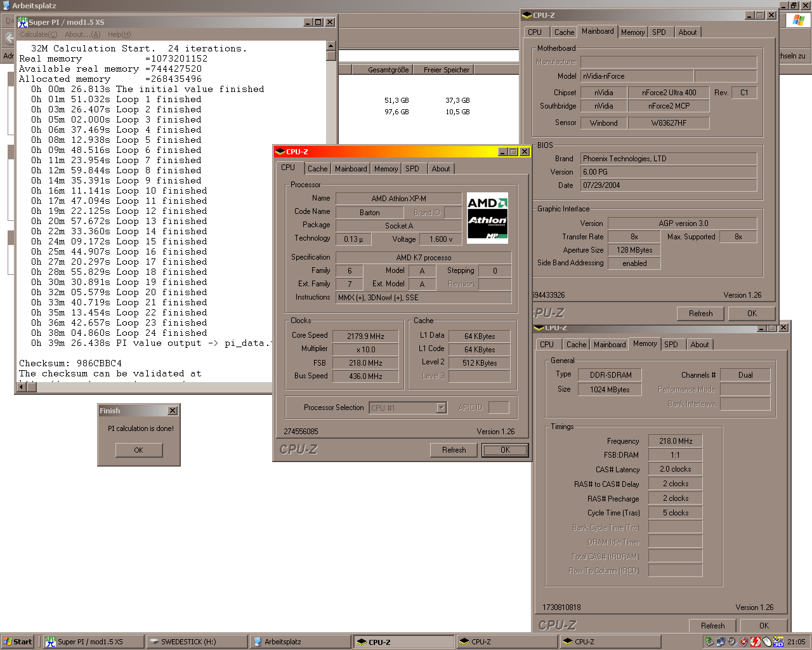
Task: Click the Mainboard CPU-Z window title icon
Action: point(527,15)
